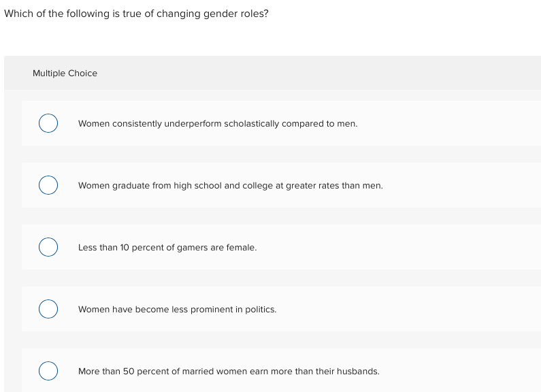
Task: Pick the 'More than 50 percent' radio button
Action: (x=48, y=371)
